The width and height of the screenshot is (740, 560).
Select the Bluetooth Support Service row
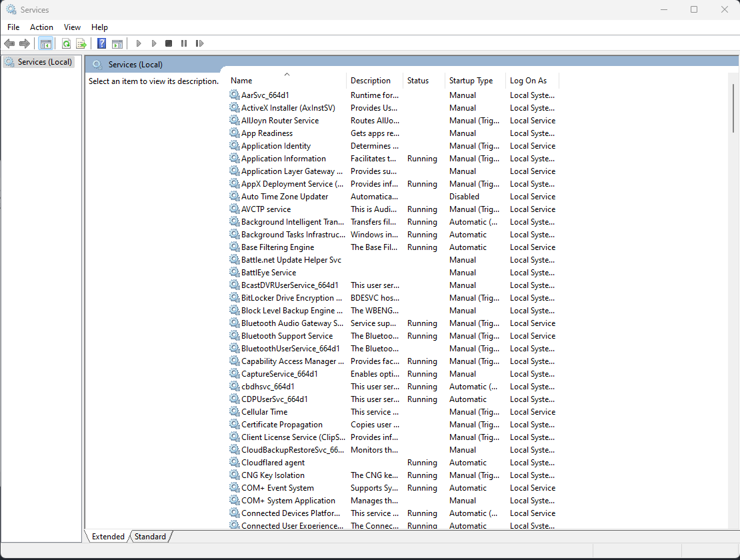[x=287, y=336]
